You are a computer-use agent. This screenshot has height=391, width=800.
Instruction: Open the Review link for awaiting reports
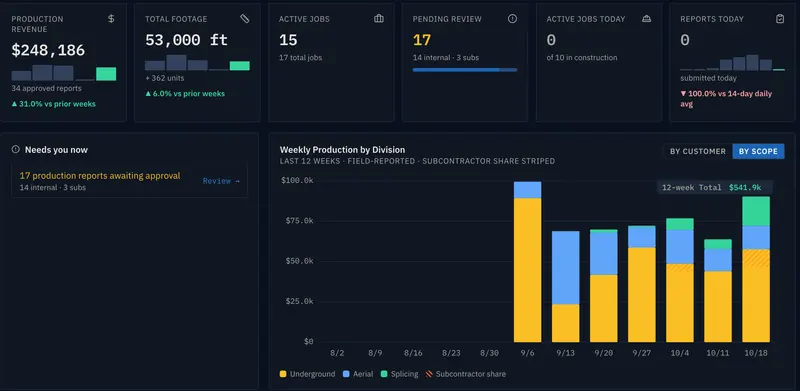pos(221,181)
